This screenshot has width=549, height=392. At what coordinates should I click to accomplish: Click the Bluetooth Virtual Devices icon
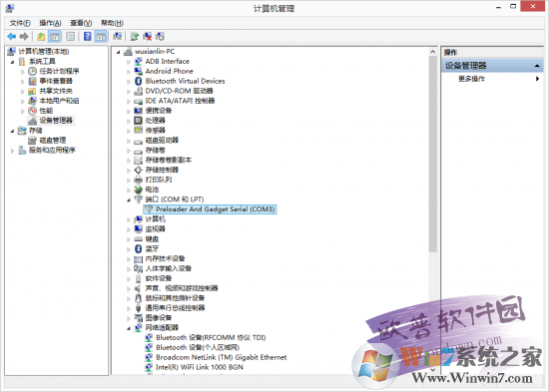point(139,81)
